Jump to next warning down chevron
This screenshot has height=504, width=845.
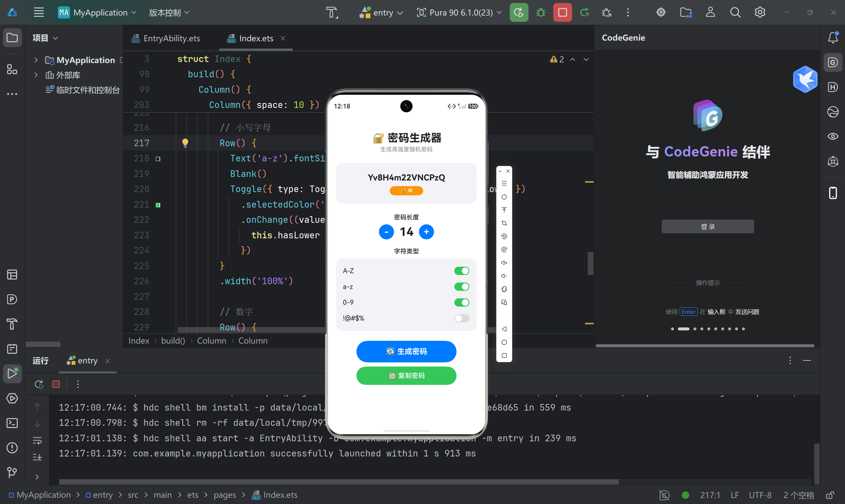pyautogui.click(x=586, y=59)
